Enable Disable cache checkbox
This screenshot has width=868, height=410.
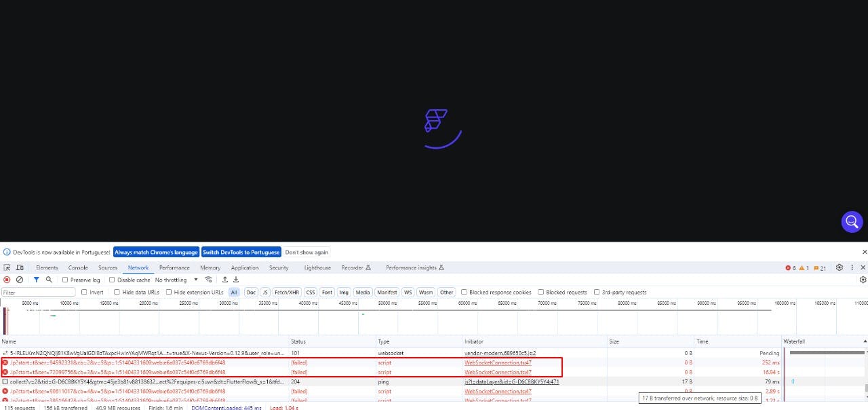click(112, 280)
